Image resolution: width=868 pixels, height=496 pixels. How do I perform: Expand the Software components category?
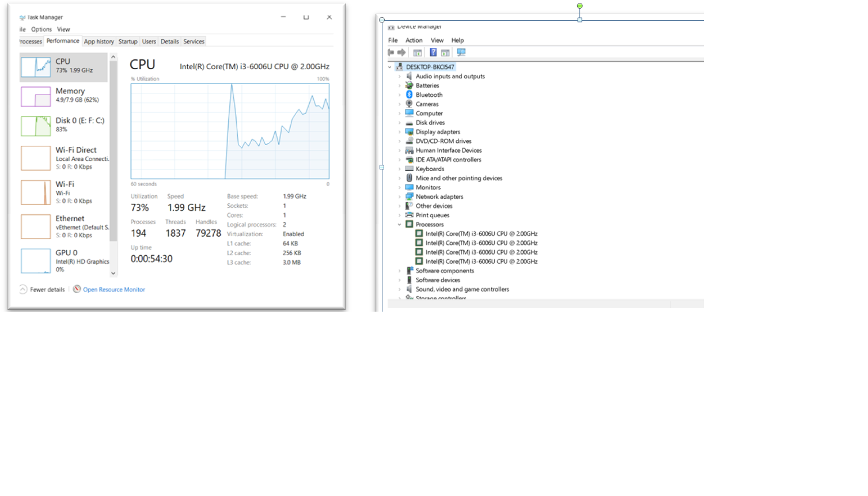tap(400, 271)
